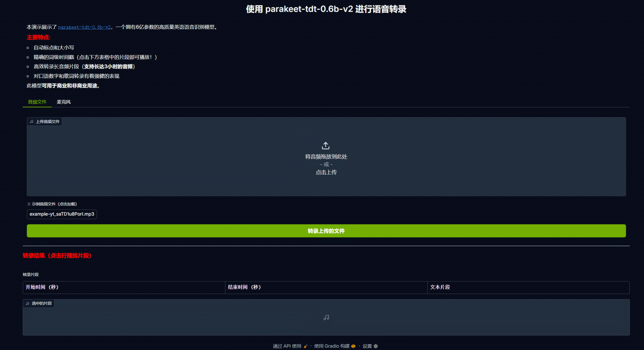The width and height of the screenshot is (644, 350).
Task: Click the 结束时间（秒）column header
Action: point(244,287)
